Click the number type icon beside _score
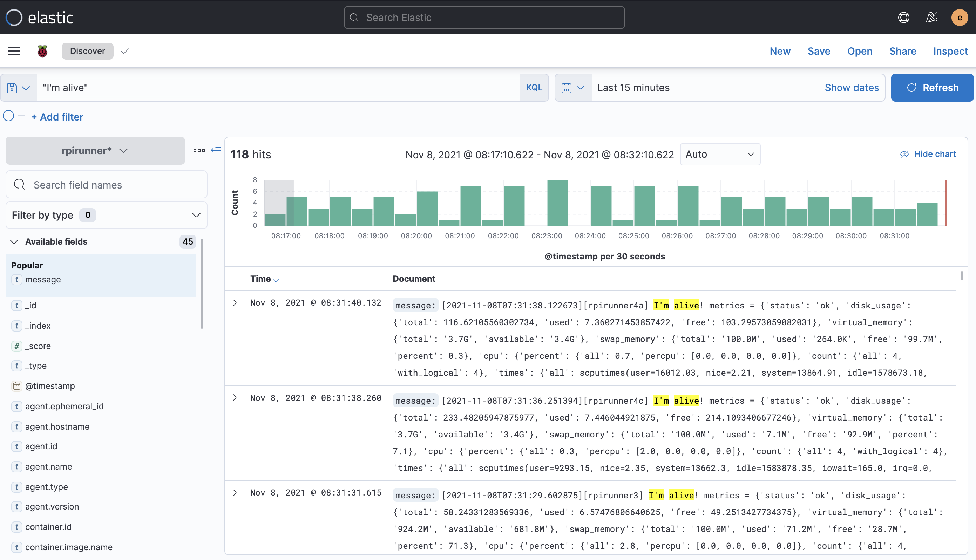The image size is (976, 560). pyautogui.click(x=16, y=346)
